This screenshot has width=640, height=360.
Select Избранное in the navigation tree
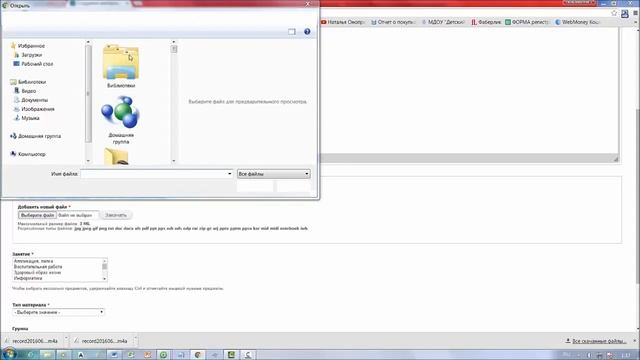pyautogui.click(x=31, y=46)
